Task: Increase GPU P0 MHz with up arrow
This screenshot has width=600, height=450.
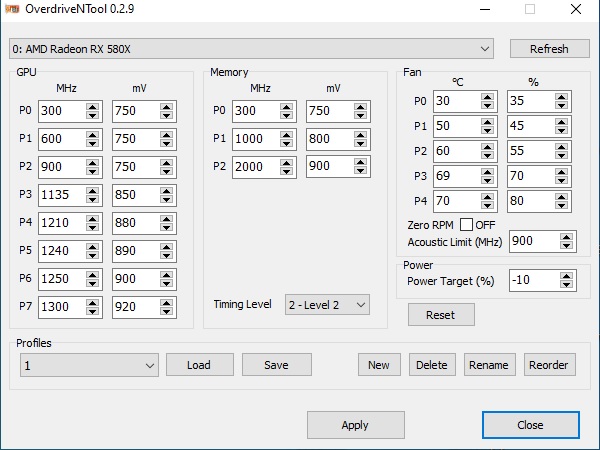Action: point(93,107)
